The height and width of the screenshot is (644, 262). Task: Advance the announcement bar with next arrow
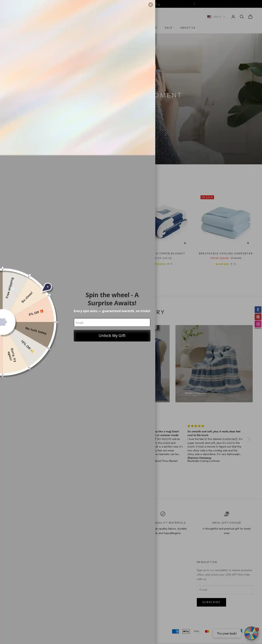click(194, 4)
